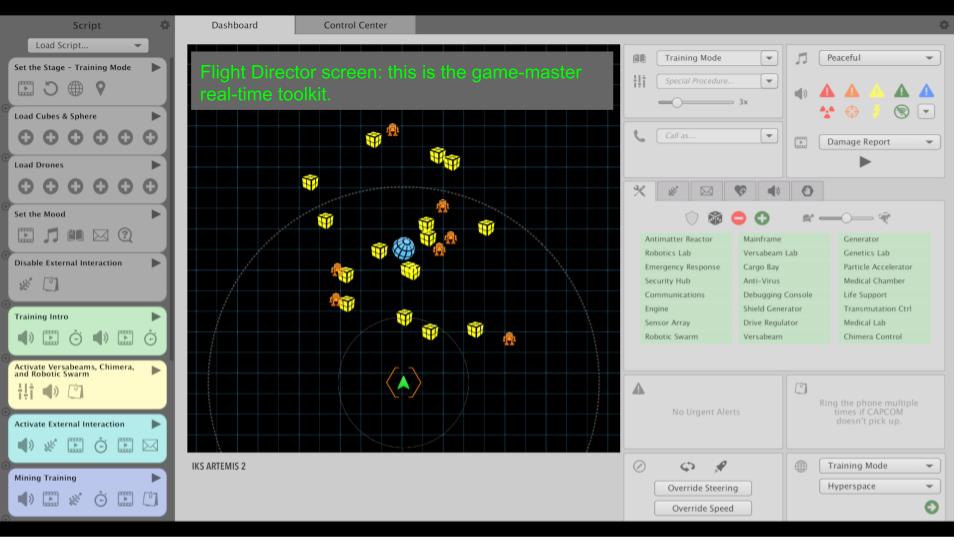The height and width of the screenshot is (540, 960).
Task: Click the red minus remove-damage icon
Action: click(x=739, y=219)
